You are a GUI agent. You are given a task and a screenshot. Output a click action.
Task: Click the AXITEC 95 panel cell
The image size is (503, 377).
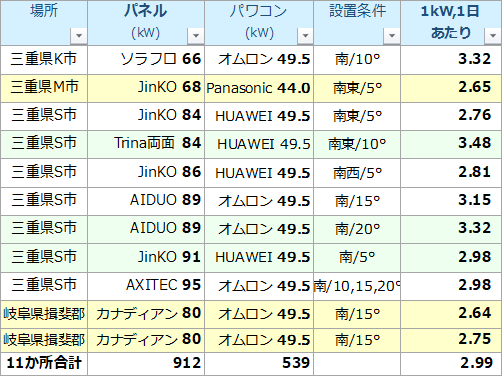[146, 286]
